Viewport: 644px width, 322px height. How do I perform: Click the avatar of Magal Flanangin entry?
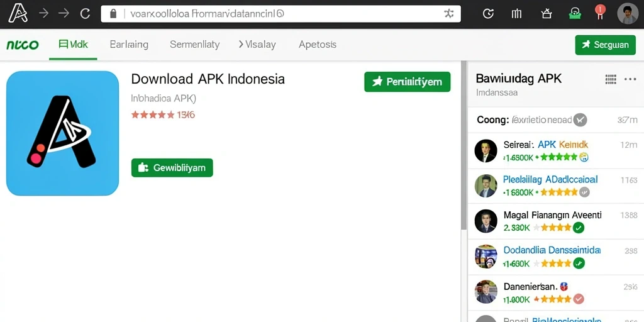coord(486,221)
